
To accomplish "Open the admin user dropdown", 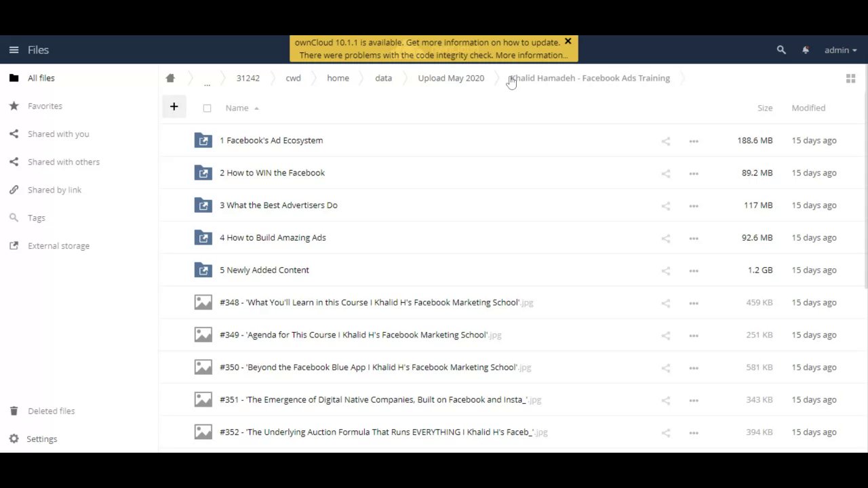I will pyautogui.click(x=840, y=49).
